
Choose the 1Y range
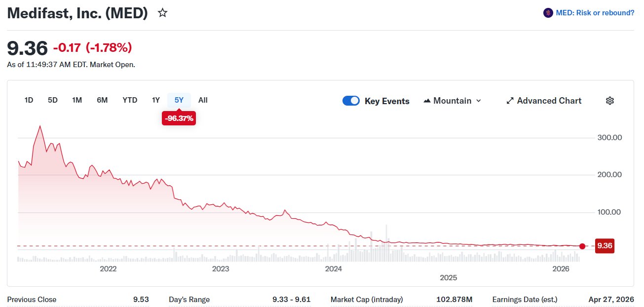point(156,100)
